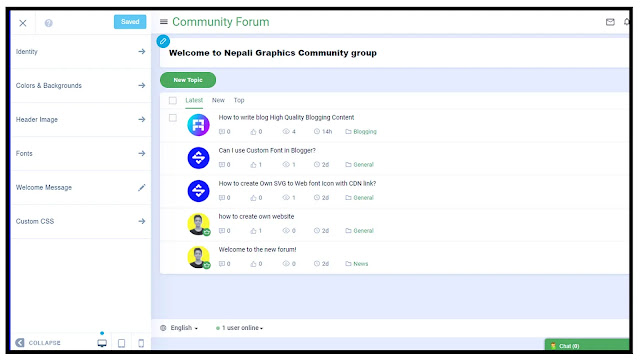
Task: Click the comment icon on the own website topic
Action: [222, 231]
